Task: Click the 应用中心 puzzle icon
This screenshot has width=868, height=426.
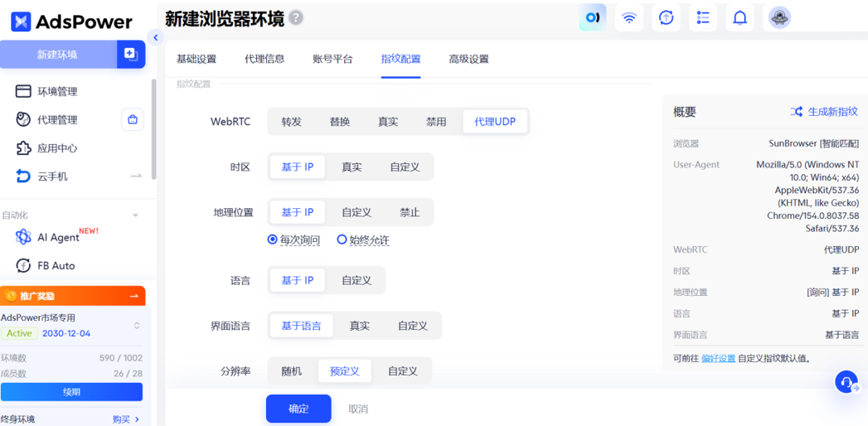Action: pos(22,148)
